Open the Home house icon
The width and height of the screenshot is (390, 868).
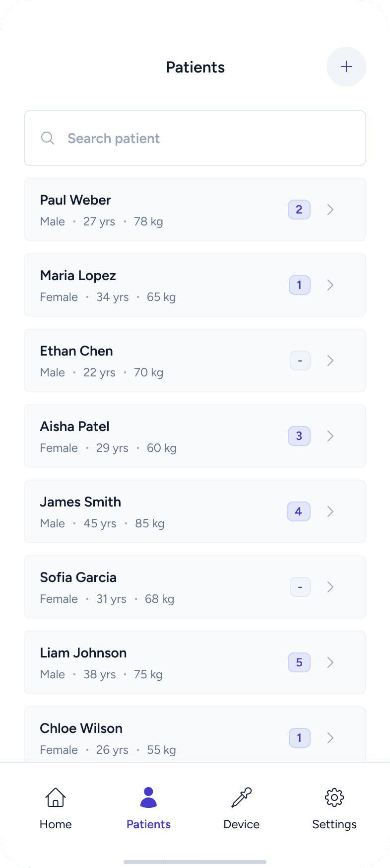pyautogui.click(x=56, y=797)
